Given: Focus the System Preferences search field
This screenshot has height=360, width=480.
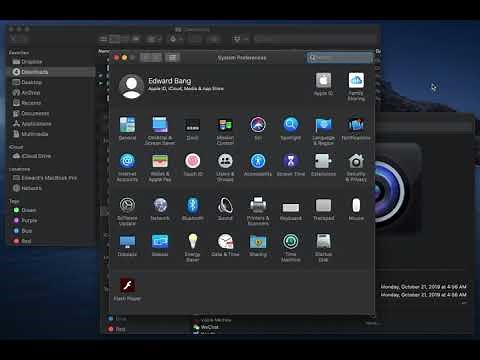Looking at the screenshot, I should [339, 58].
